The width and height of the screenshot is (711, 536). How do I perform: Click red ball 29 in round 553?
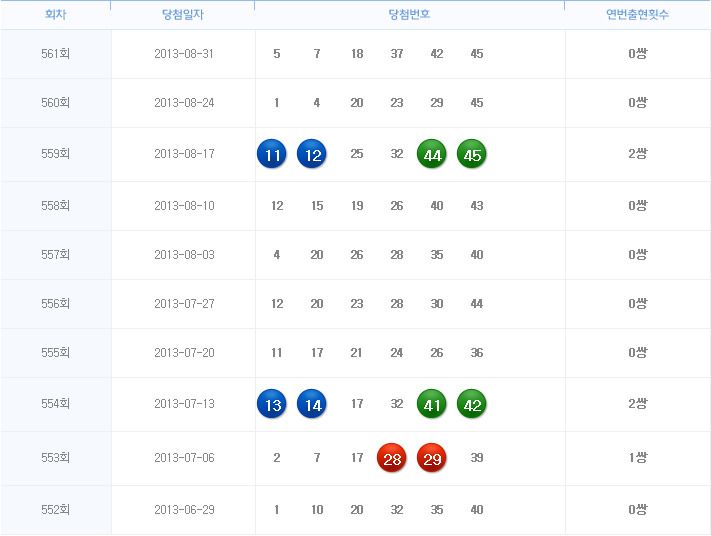coord(432,458)
